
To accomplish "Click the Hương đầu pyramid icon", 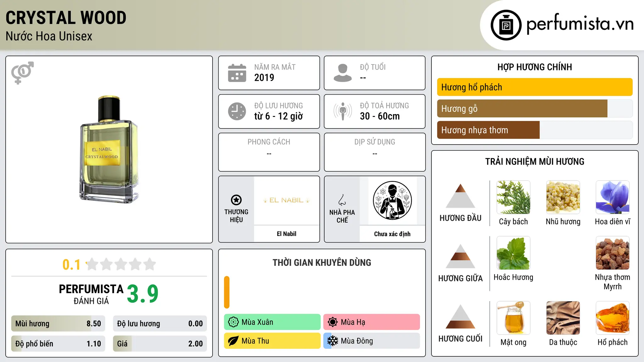I will tap(460, 195).
